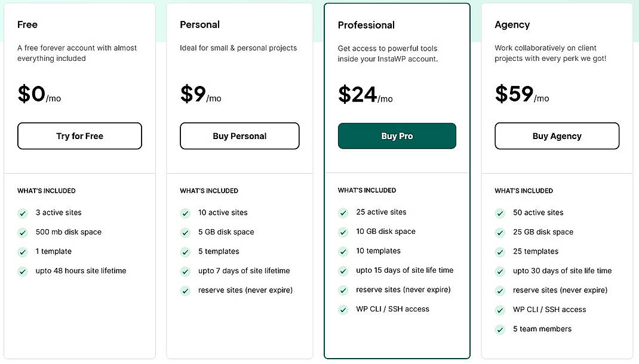The width and height of the screenshot is (639, 364).
Task: Click the checkmark next to 500 mb disk space
Action: click(x=23, y=232)
